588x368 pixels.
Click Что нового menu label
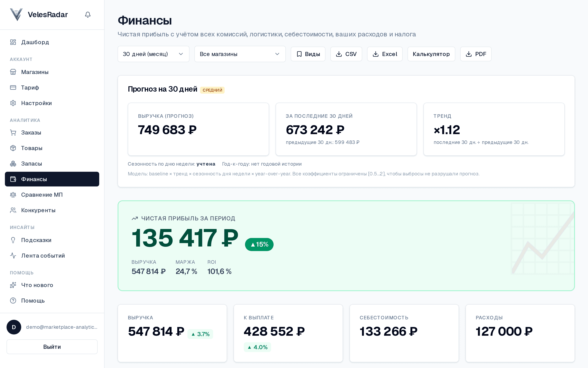[x=37, y=285]
